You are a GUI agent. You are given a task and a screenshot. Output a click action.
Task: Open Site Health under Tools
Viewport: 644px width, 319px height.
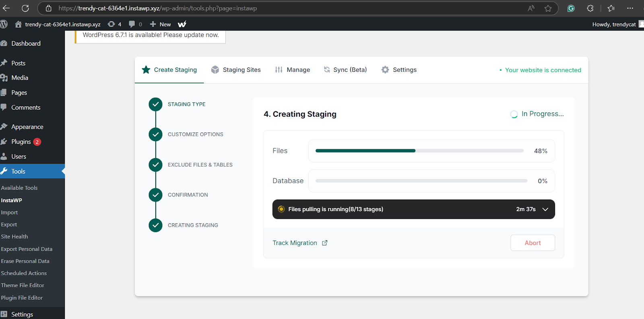click(14, 237)
